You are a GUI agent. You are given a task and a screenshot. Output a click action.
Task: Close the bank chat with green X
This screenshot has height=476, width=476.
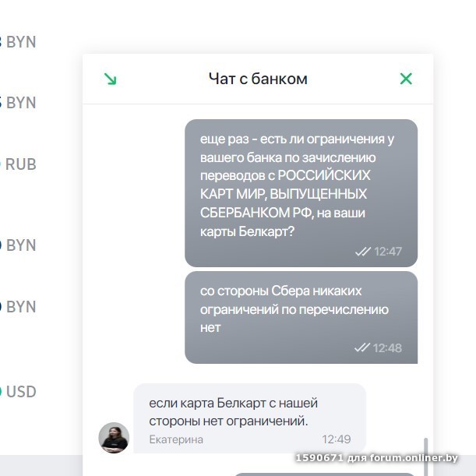pyautogui.click(x=406, y=79)
